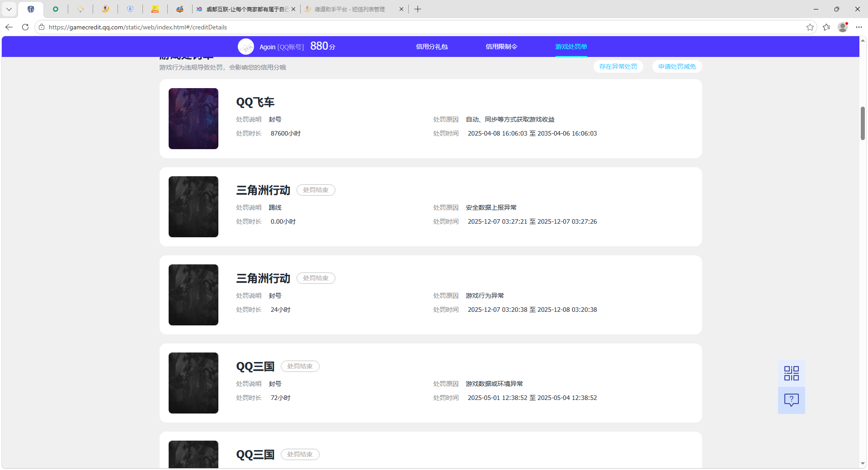Open the favorites list icon
This screenshot has height=470, width=868.
click(826, 27)
